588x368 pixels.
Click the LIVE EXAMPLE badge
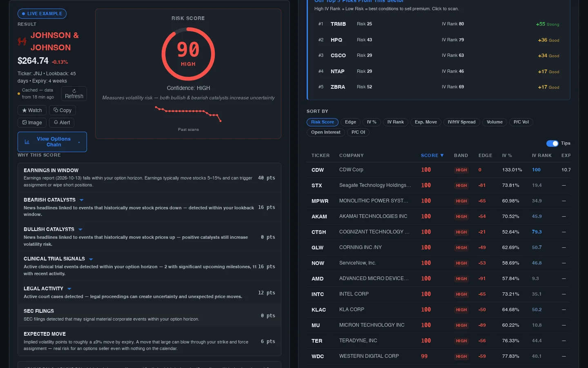tap(42, 13)
